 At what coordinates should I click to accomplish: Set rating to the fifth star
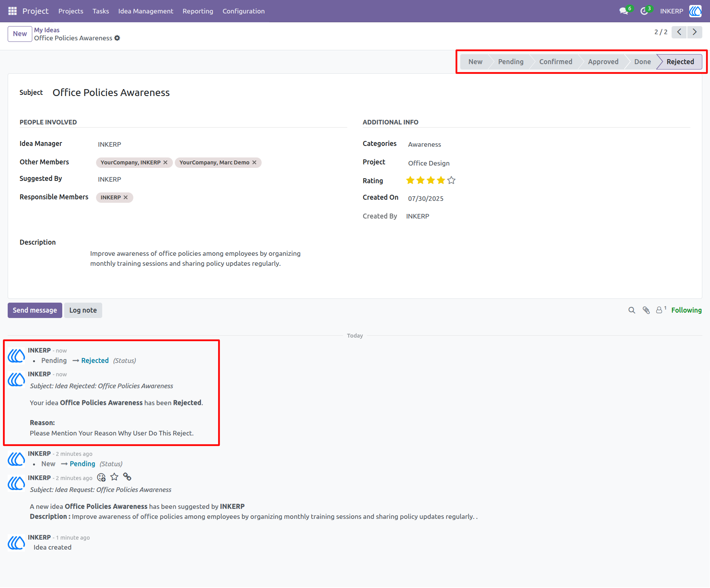click(451, 180)
